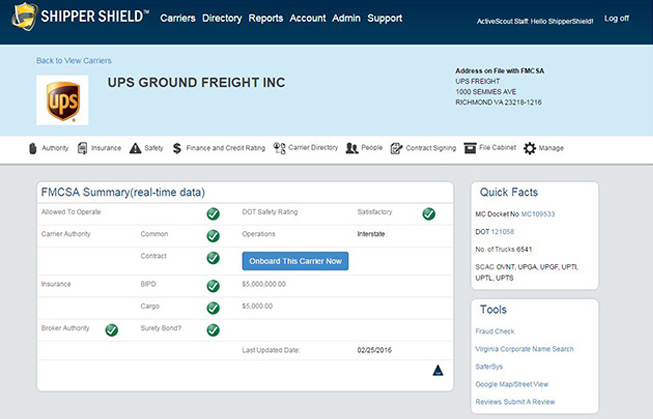The width and height of the screenshot is (653, 419).
Task: Click the Allowed To Operate green checkmark
Action: [x=213, y=213]
